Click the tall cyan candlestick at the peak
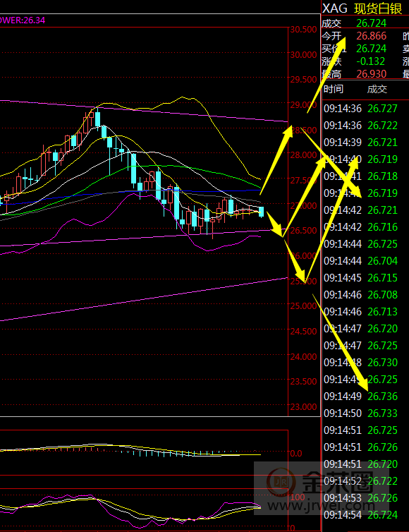This screenshot has width=409, height=532. point(98,119)
